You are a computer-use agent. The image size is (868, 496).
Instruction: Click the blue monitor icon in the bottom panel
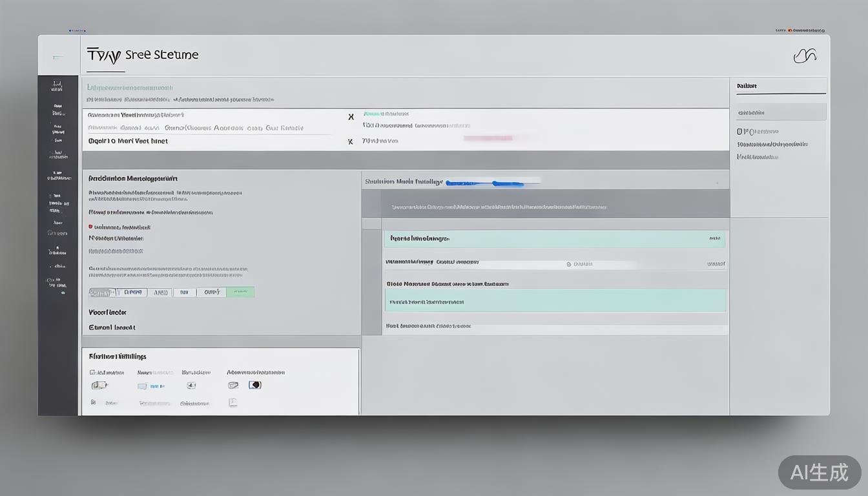click(x=143, y=386)
